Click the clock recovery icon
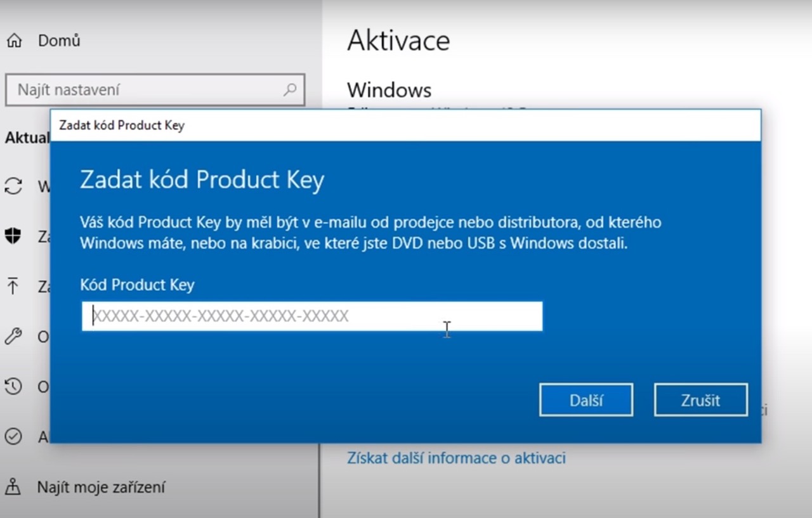Viewport: 812px width, 518px height. click(13, 386)
